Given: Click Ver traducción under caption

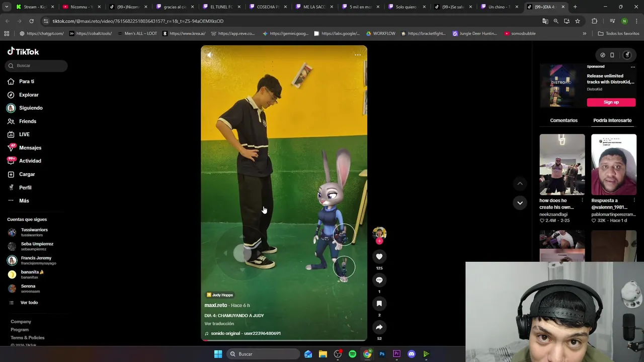Looking at the screenshot, I should coord(219,324).
